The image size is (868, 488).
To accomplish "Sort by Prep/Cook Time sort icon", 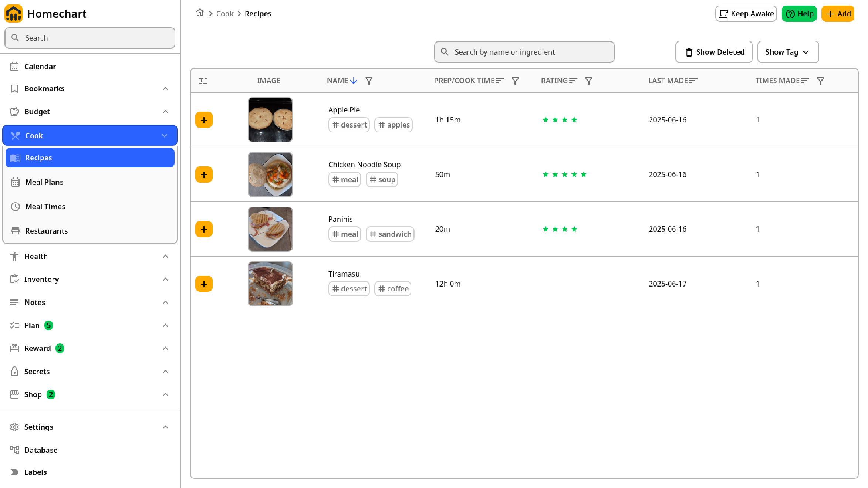I will coord(500,80).
